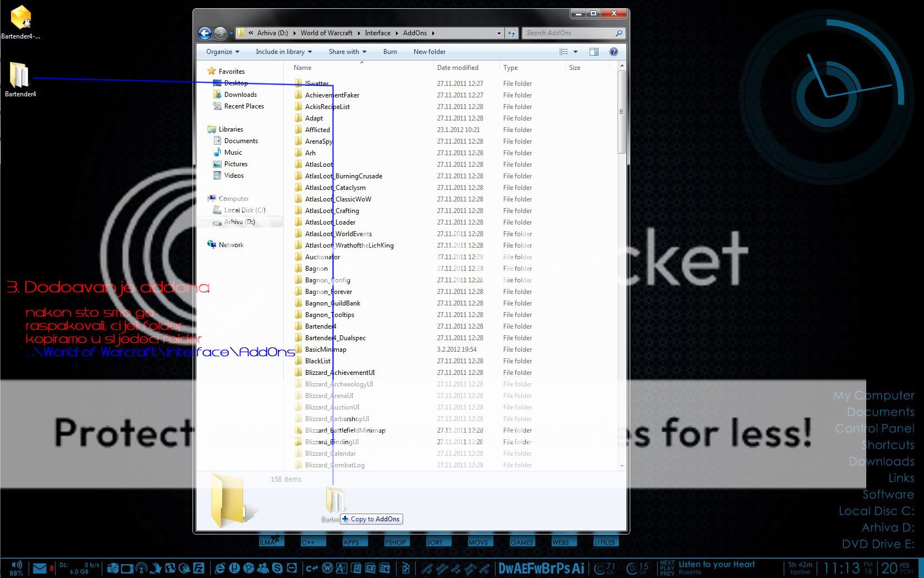The height and width of the screenshot is (578, 924).
Task: Click Interface in address breadcrumb
Action: [378, 33]
